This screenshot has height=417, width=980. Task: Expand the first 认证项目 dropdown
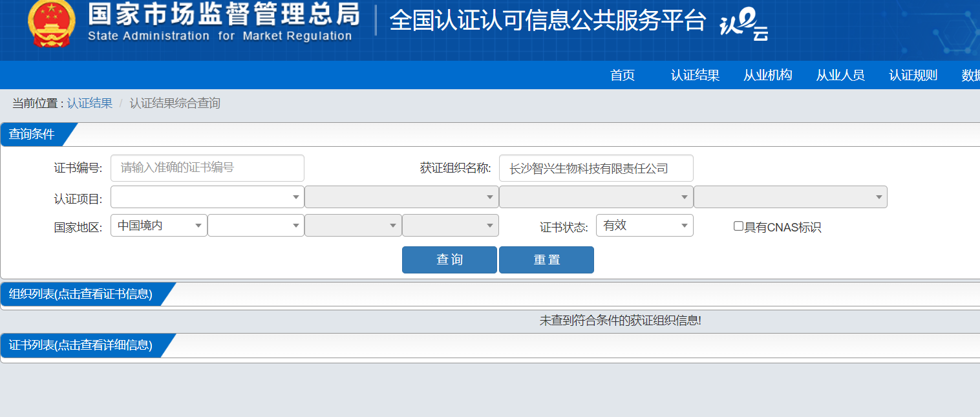(208, 197)
